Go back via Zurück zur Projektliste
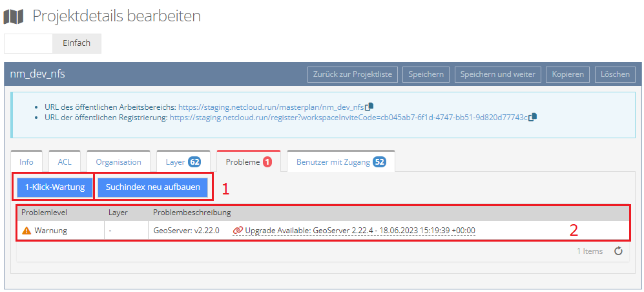644x292 pixels. (x=352, y=74)
